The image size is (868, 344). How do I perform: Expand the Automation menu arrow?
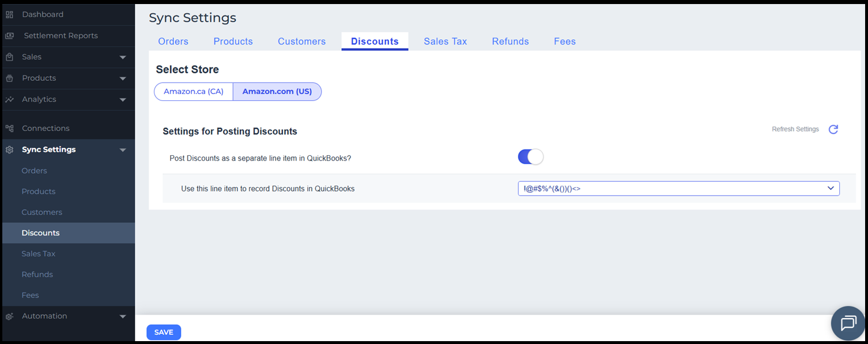pyautogui.click(x=122, y=316)
